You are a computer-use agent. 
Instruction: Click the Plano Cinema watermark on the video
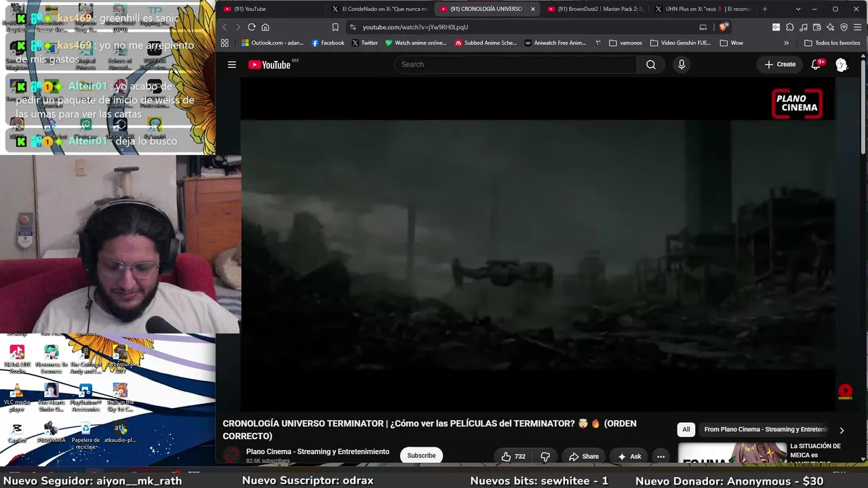pos(797,104)
